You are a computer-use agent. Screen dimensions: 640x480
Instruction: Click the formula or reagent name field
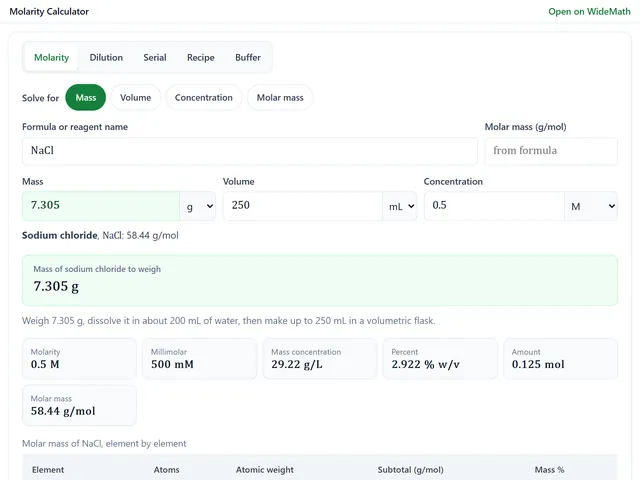(x=249, y=151)
